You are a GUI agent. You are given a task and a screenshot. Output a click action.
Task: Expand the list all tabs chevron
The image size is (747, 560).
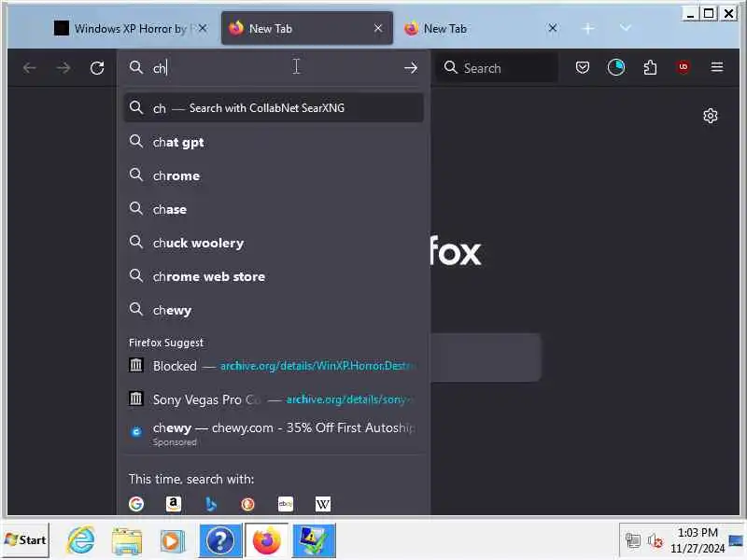tap(625, 28)
